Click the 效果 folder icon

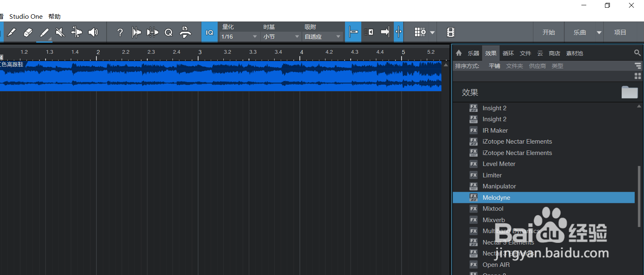coord(629,92)
